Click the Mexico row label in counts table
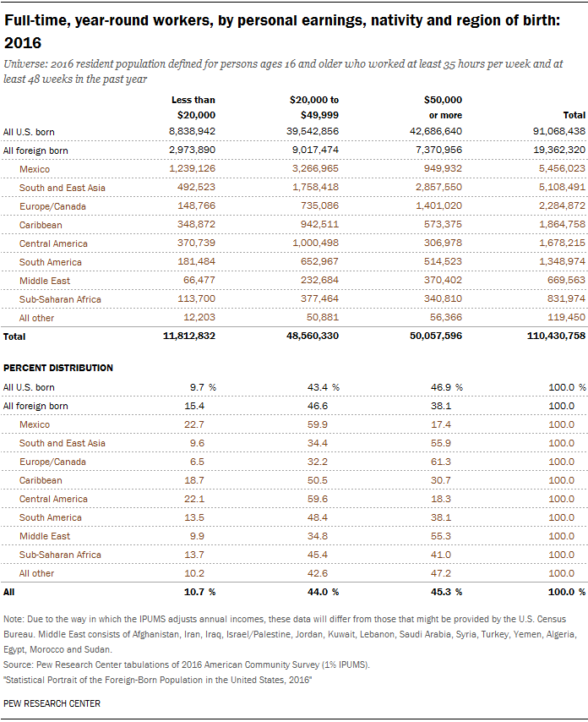588x722 pixels. (35, 169)
